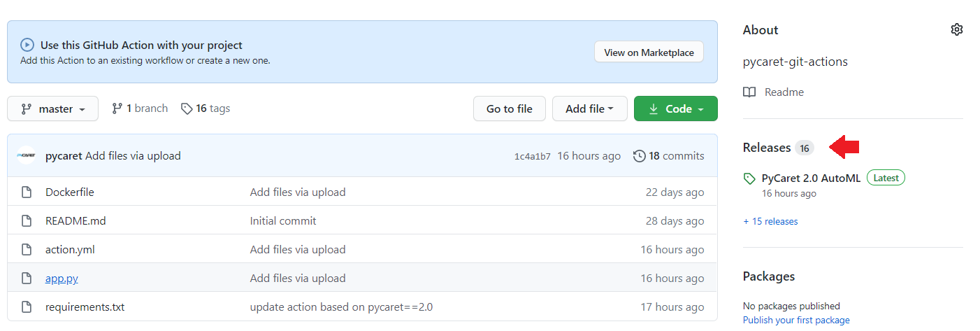The height and width of the screenshot is (331, 980).
Task: Click the Dockerfile file icon
Action: point(27,192)
